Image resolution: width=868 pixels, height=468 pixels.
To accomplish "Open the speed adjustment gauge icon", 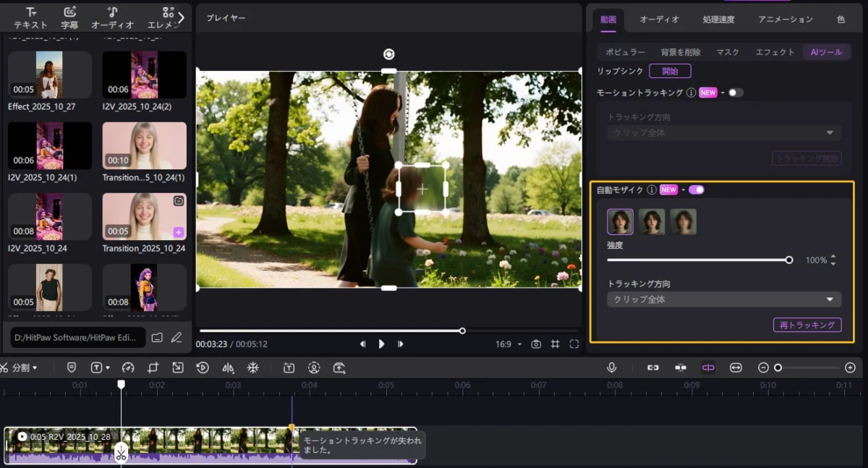I will [x=127, y=367].
